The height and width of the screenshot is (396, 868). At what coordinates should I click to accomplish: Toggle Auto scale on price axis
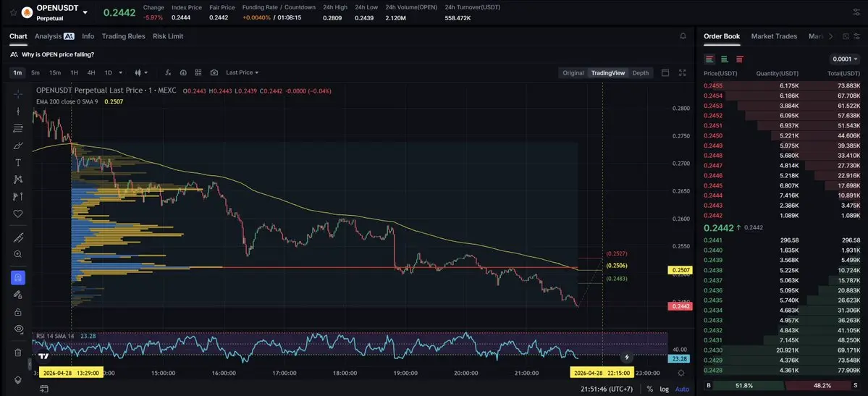pyautogui.click(x=682, y=389)
